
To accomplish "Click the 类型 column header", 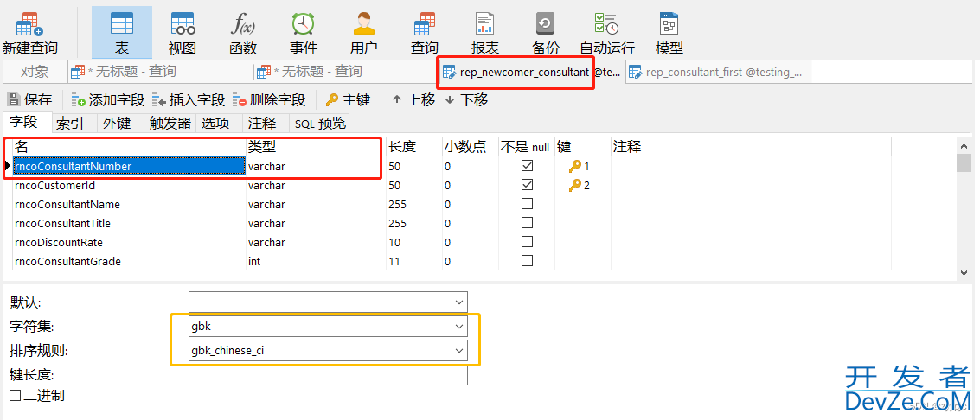I will tap(316, 147).
